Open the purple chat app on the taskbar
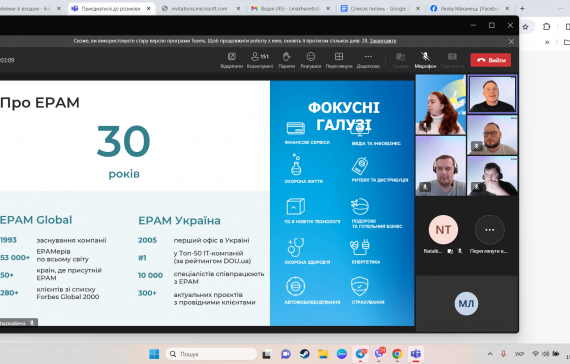Viewport: 570px width, 364px height. tap(286, 354)
